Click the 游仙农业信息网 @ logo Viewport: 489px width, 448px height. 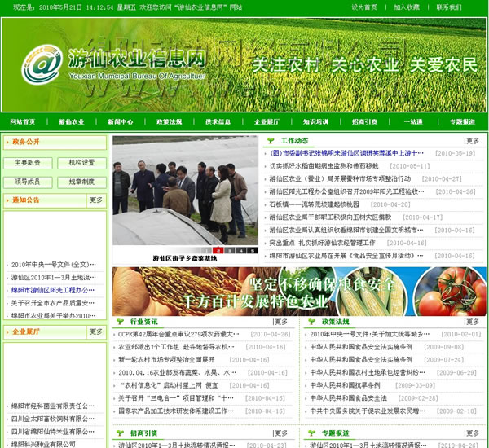[42, 64]
